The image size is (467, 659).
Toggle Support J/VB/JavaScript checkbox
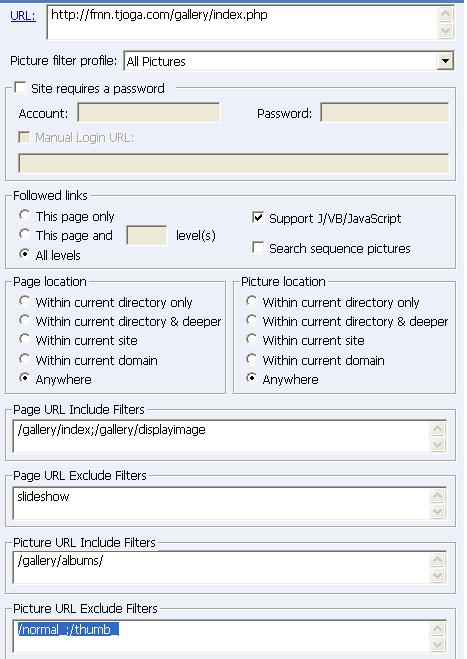(x=258, y=218)
